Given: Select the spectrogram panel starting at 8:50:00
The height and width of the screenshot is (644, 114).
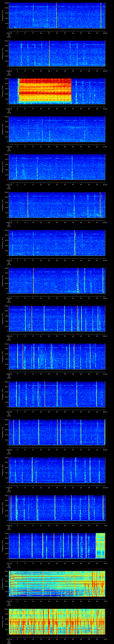Looking at the screenshot, I should pyautogui.click(x=57, y=129).
